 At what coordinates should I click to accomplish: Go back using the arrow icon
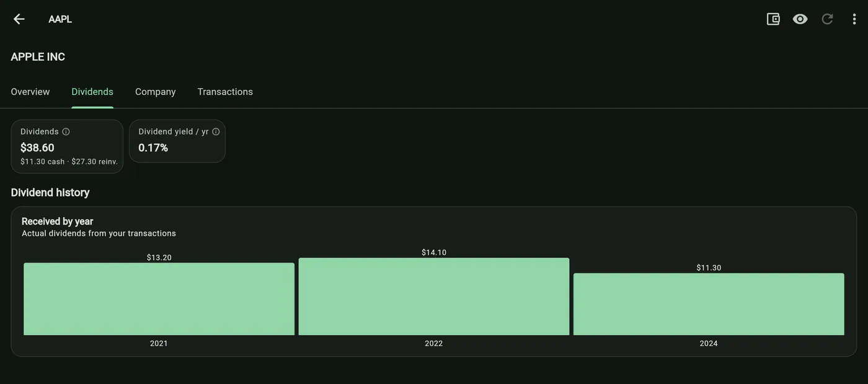pyautogui.click(x=19, y=19)
